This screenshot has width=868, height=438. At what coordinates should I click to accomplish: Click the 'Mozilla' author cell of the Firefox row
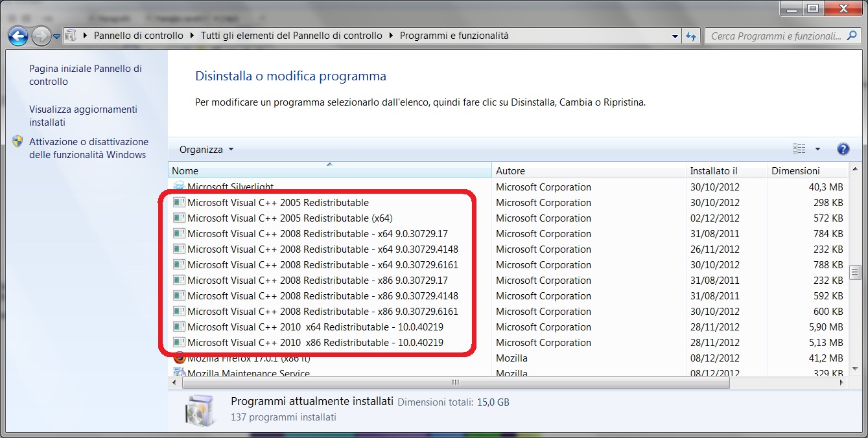pos(511,358)
